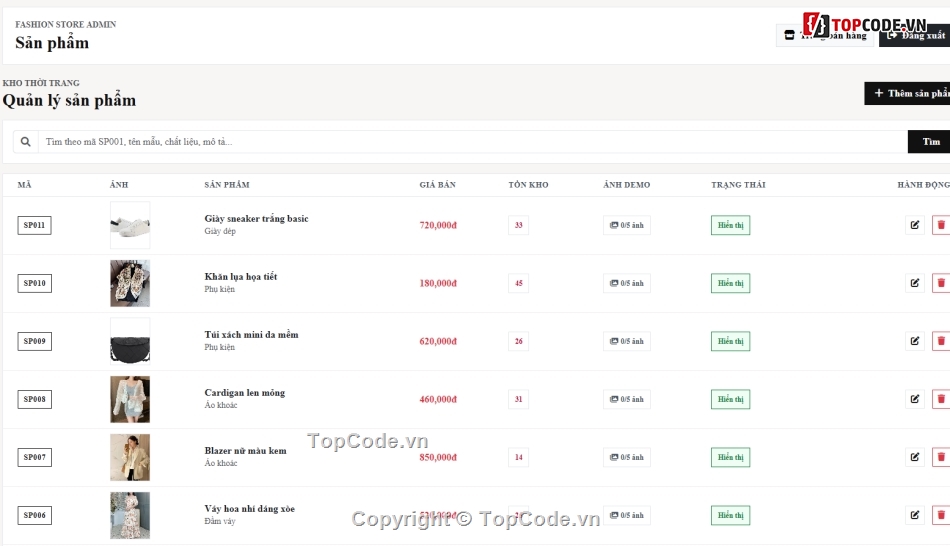
Task: Click stock quantity 33 of SP011
Action: click(519, 225)
